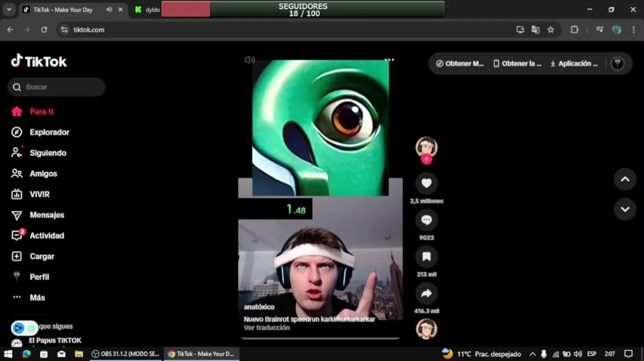Image resolution: width=644 pixels, height=361 pixels.
Task: Follow the creator with the plus button
Action: coord(426,159)
